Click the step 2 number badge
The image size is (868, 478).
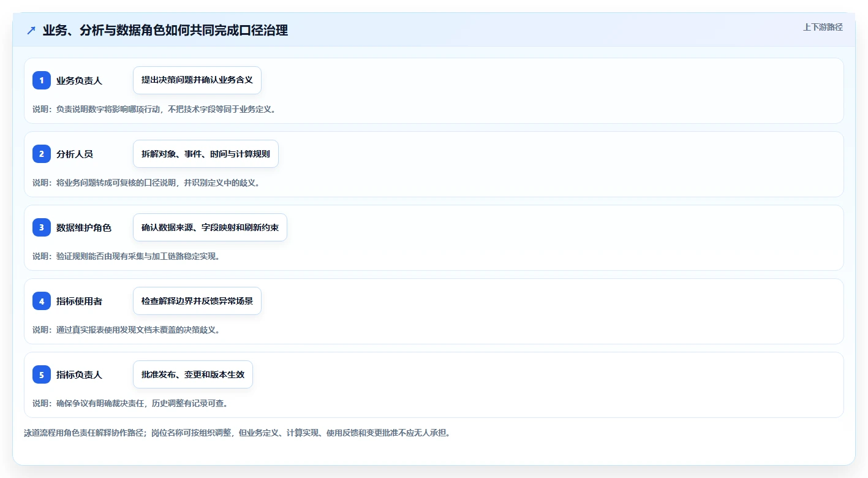point(42,154)
